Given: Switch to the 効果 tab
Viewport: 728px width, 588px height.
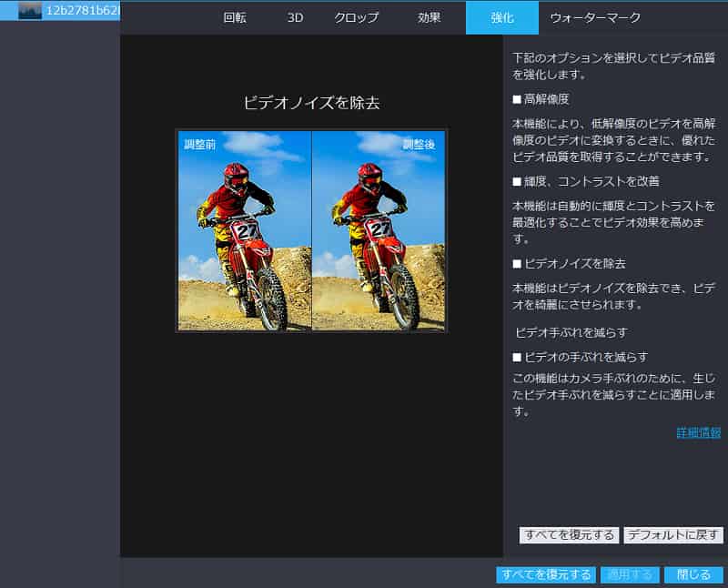Looking at the screenshot, I should click(x=427, y=17).
